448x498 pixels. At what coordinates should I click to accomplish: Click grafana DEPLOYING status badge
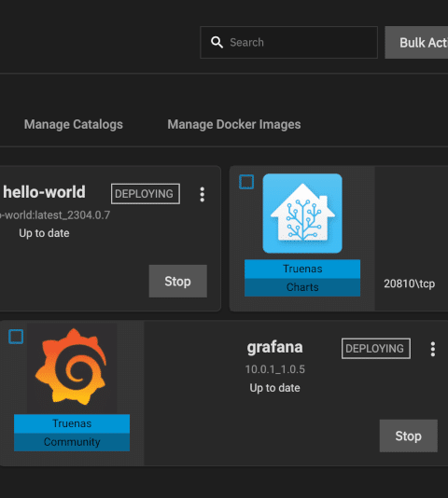click(x=376, y=349)
